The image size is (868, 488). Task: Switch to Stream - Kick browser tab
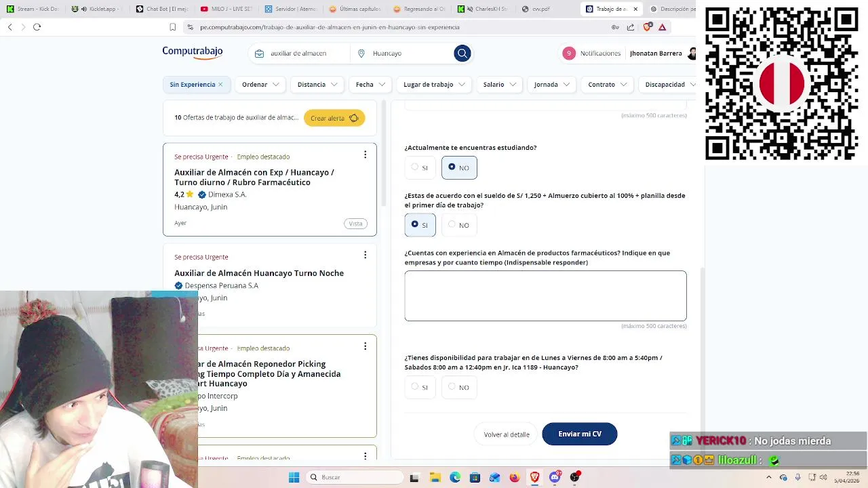[x=33, y=9]
